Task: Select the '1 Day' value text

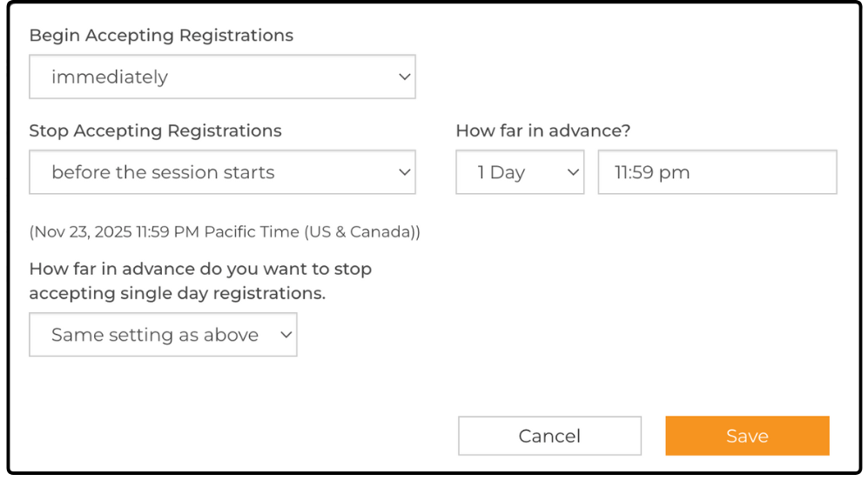Action: click(x=501, y=172)
